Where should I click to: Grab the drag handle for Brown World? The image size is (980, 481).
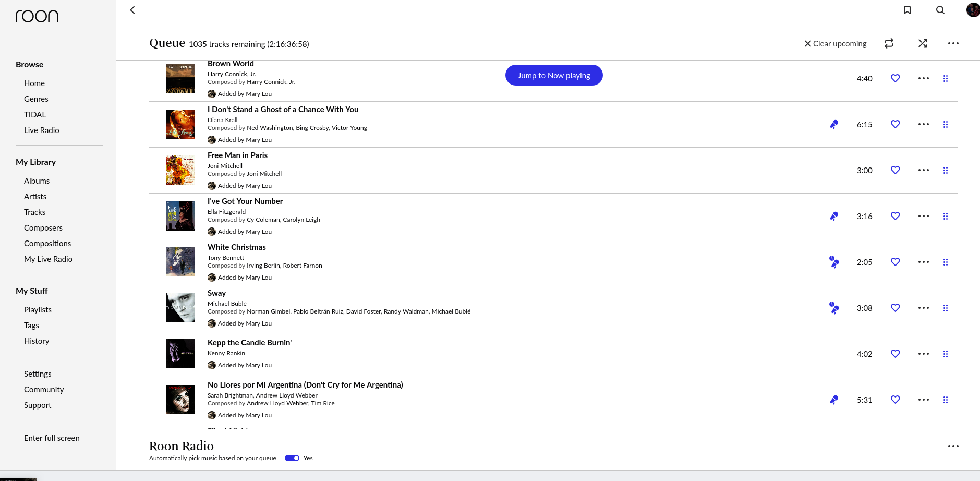946,78
